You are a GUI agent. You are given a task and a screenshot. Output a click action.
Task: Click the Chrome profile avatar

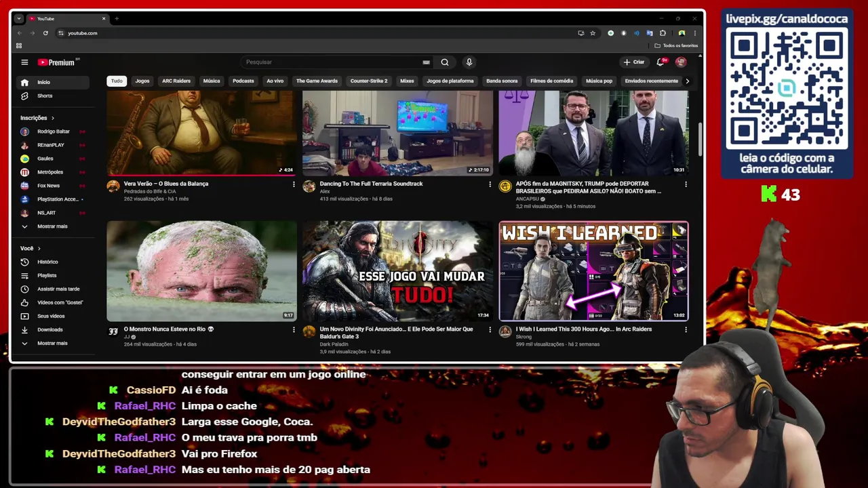point(682,33)
